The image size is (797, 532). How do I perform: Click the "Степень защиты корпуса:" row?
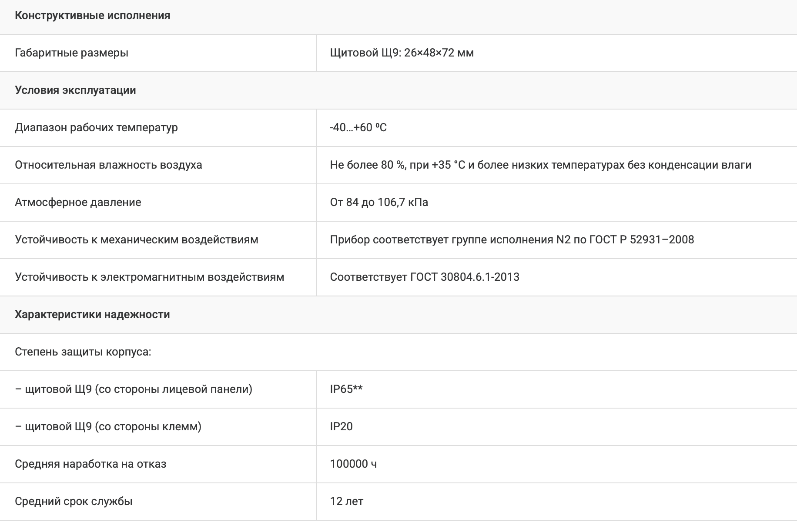pyautogui.click(x=83, y=352)
